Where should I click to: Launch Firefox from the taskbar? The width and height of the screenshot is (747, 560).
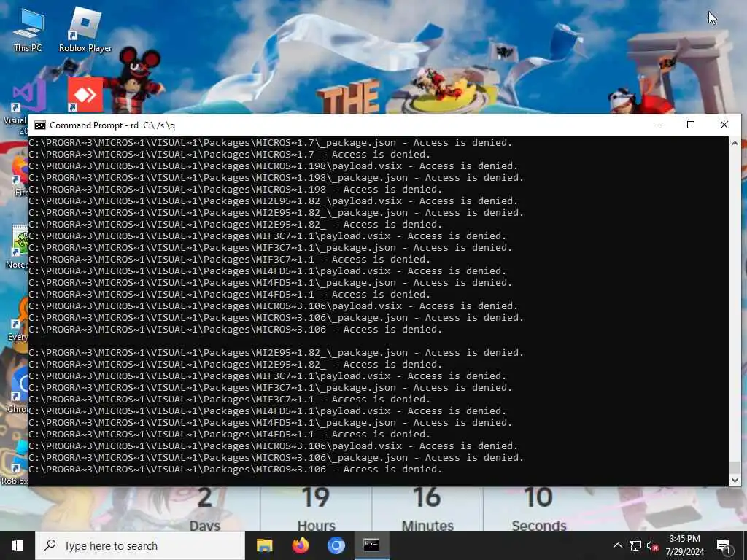(300, 545)
